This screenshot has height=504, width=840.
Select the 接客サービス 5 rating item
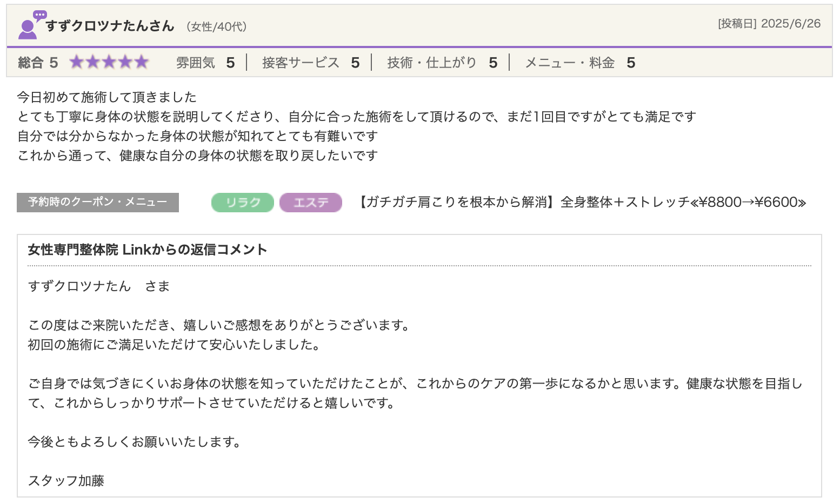click(x=311, y=63)
